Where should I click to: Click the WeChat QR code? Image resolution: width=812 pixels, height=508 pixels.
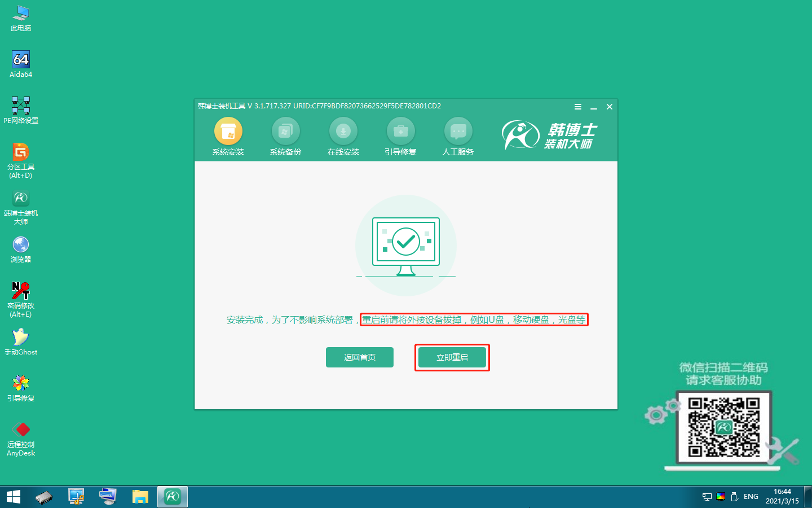pyautogui.click(x=725, y=428)
